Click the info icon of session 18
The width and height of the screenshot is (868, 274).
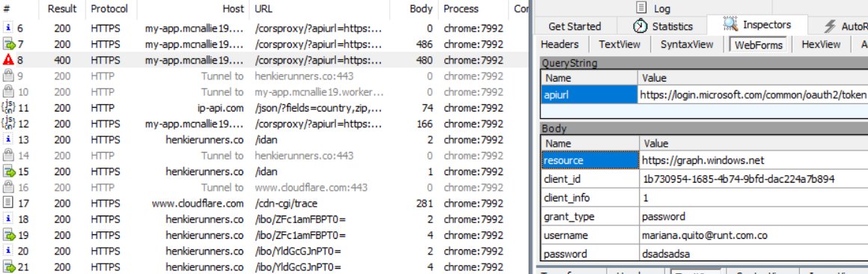click(x=7, y=219)
